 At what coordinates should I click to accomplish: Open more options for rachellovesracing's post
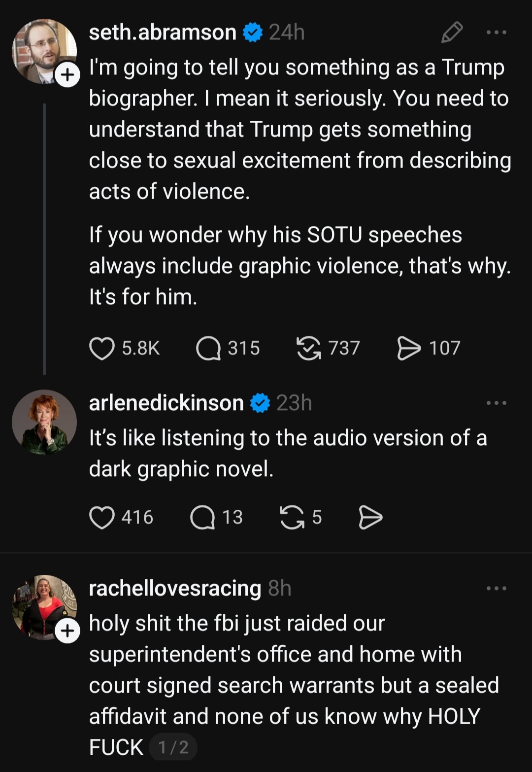[496, 588]
